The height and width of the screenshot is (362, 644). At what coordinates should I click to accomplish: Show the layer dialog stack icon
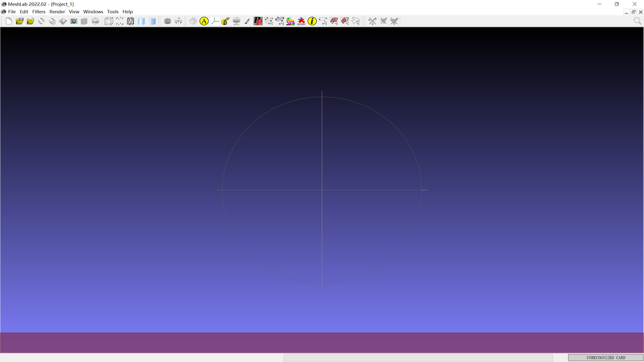point(84,21)
